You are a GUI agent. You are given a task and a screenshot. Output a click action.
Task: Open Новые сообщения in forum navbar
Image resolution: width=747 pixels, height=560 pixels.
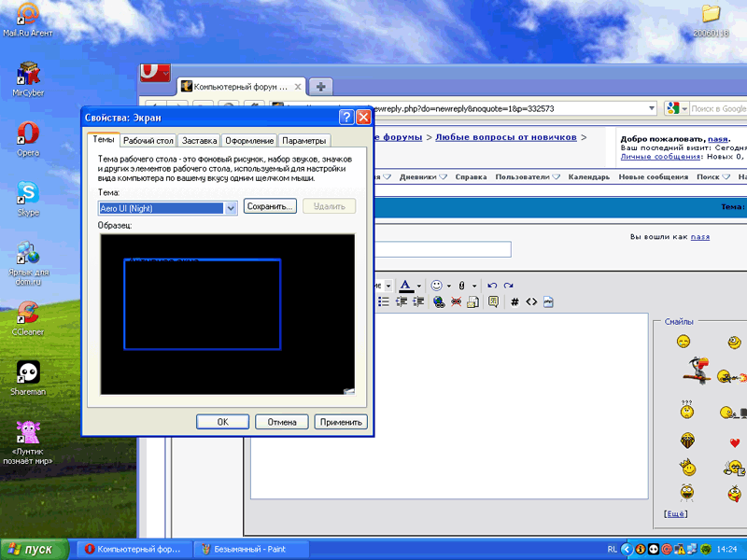point(653,176)
